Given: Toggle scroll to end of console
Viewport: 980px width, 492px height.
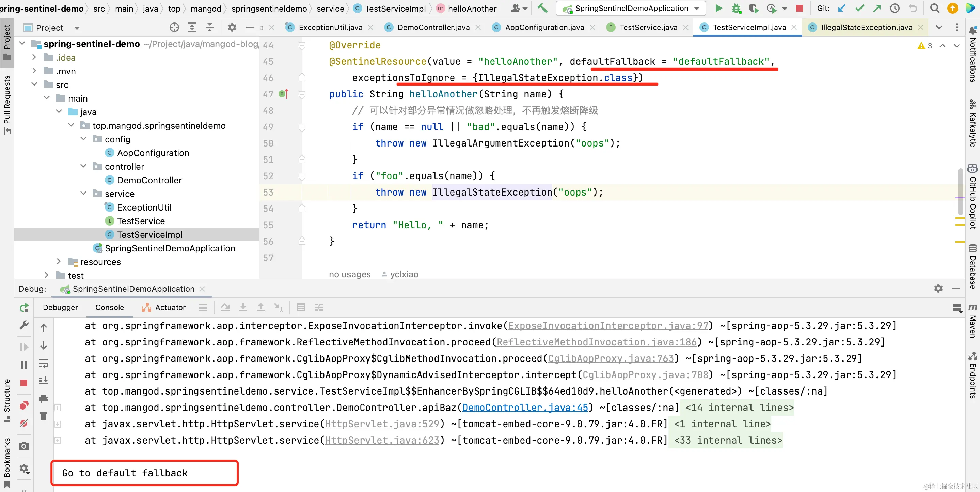Looking at the screenshot, I should tap(44, 381).
